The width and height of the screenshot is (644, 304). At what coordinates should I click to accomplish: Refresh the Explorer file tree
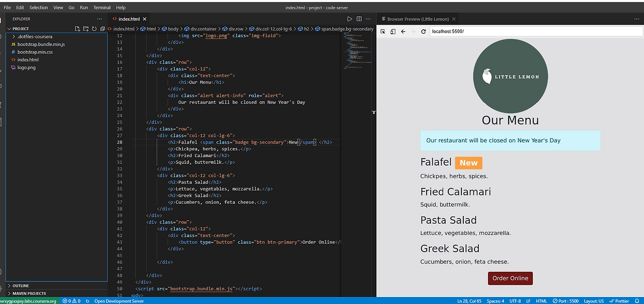(x=94, y=29)
